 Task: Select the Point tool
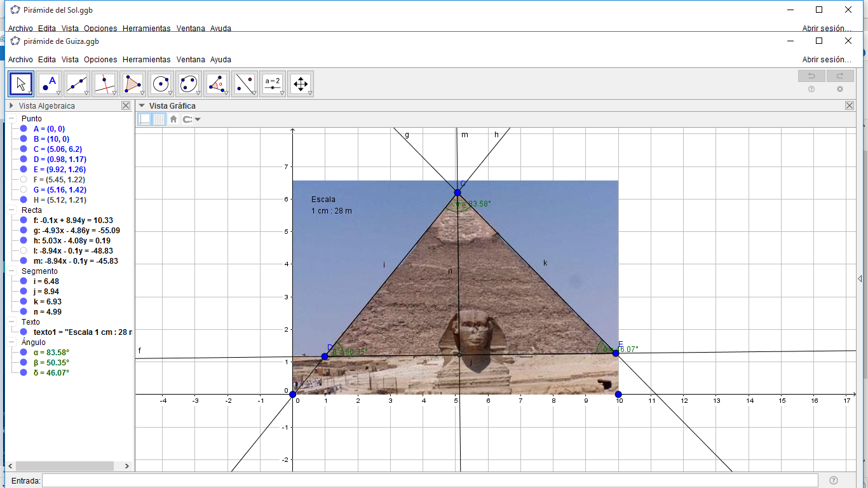coord(49,83)
